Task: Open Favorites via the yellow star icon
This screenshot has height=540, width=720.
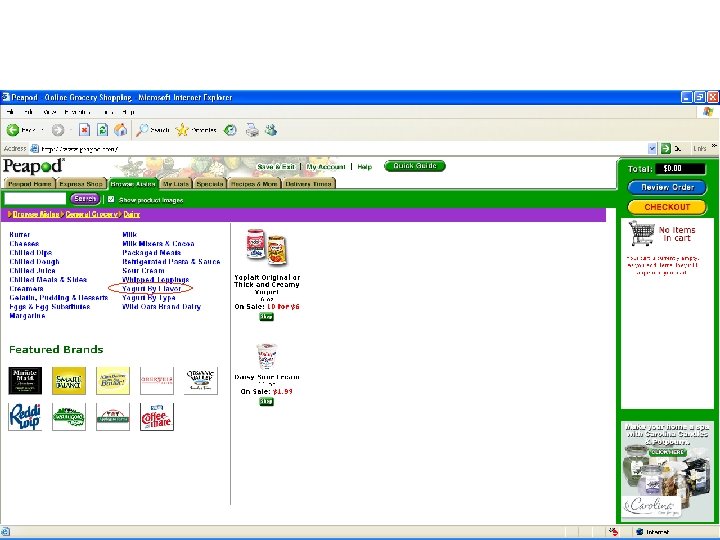Action: [182, 130]
